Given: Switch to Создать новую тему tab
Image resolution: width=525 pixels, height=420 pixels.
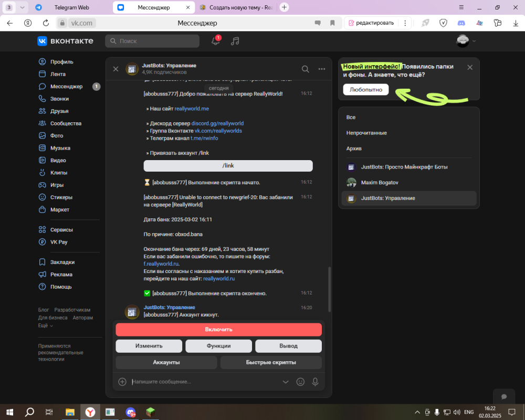Looking at the screenshot, I should pos(236,7).
